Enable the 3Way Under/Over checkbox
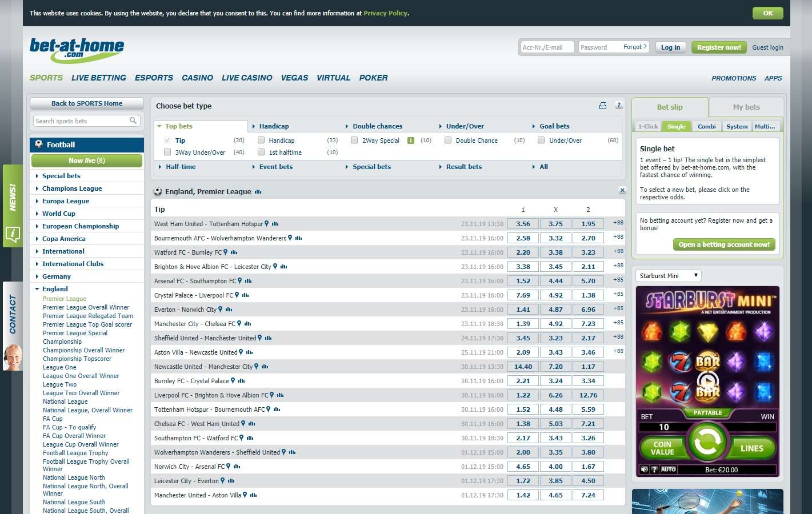This screenshot has height=514, width=812. [167, 152]
